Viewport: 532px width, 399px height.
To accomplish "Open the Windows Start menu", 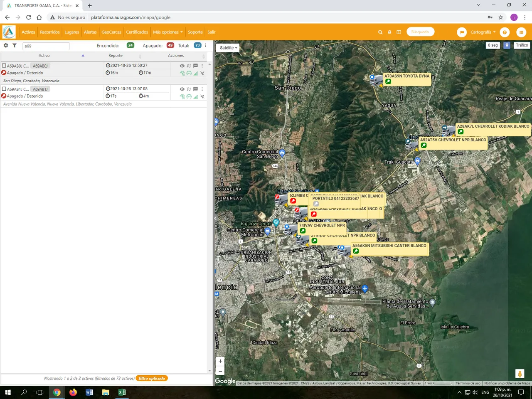I will pyautogui.click(x=7, y=392).
